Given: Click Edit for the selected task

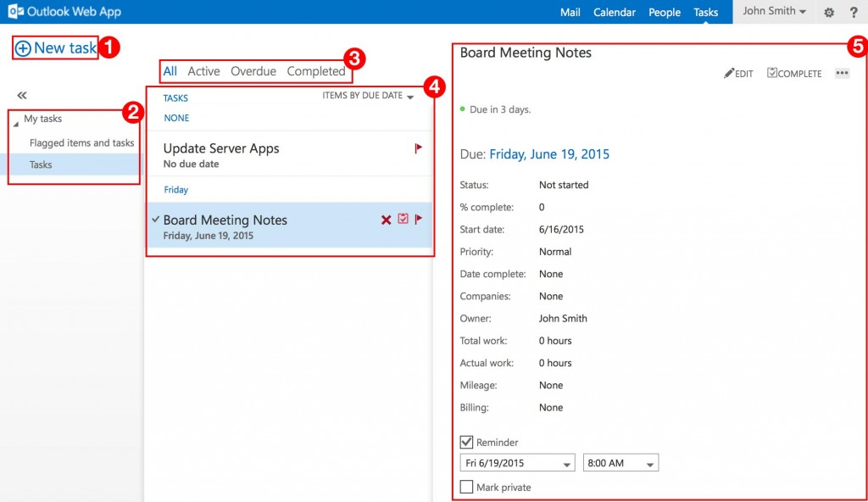Looking at the screenshot, I should [738, 74].
